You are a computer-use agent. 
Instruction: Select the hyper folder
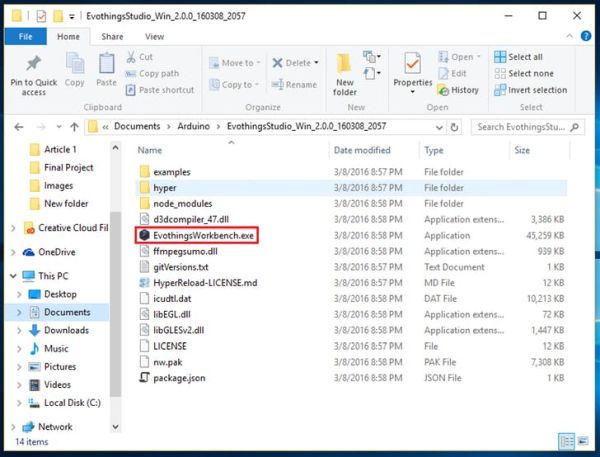(x=351, y=188)
